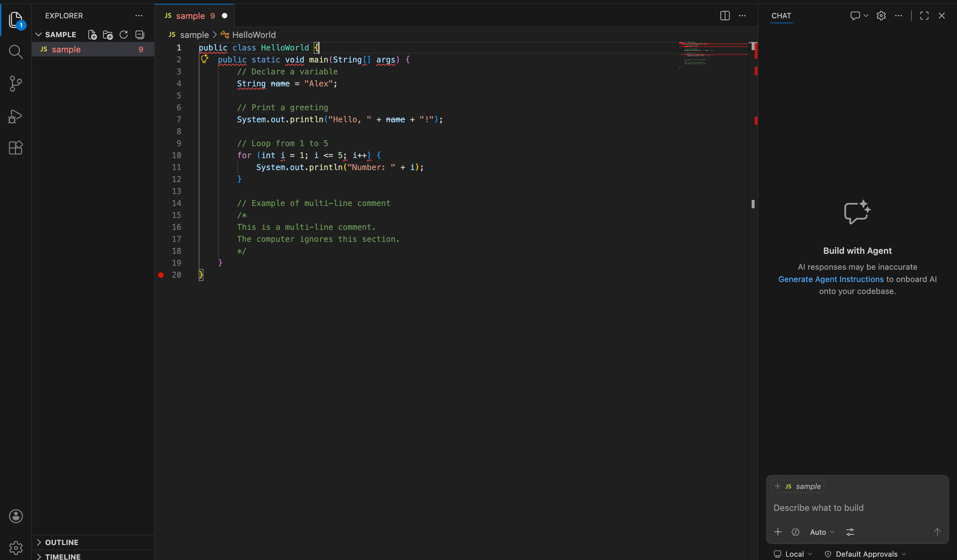Collapse all folders in Explorer
The image size is (957, 560).
coord(140,35)
